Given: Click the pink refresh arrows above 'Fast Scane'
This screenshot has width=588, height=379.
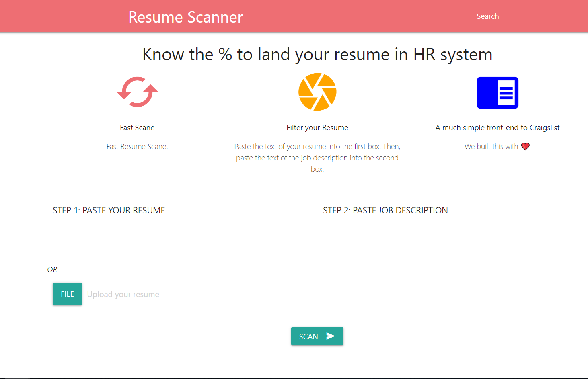Looking at the screenshot, I should [137, 92].
